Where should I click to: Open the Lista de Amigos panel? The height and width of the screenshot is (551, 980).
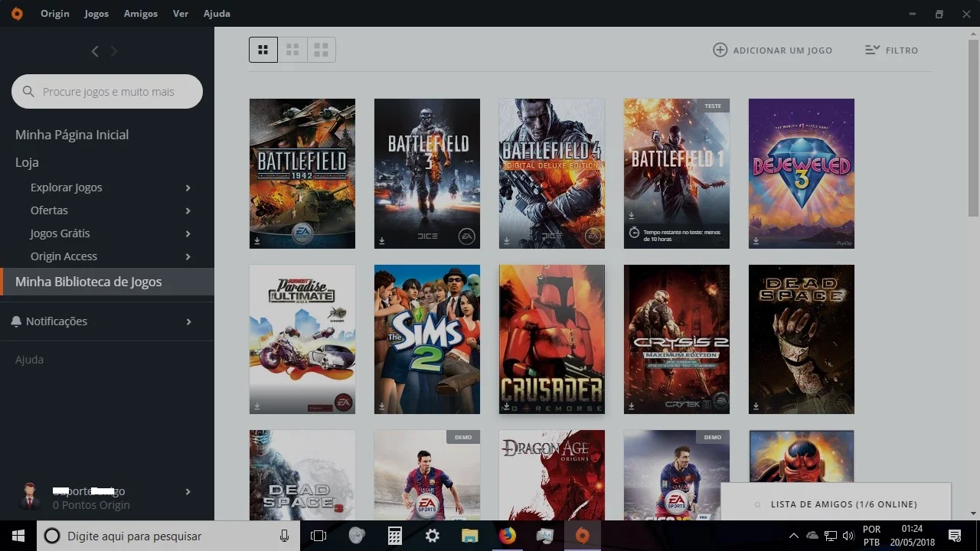(836, 504)
